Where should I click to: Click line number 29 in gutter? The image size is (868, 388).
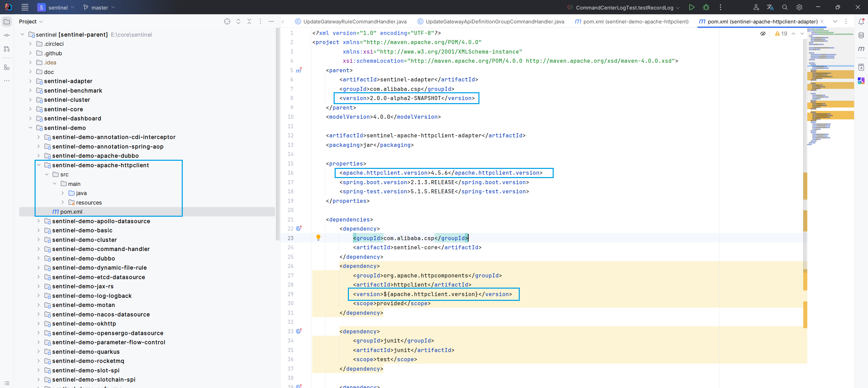[291, 294]
